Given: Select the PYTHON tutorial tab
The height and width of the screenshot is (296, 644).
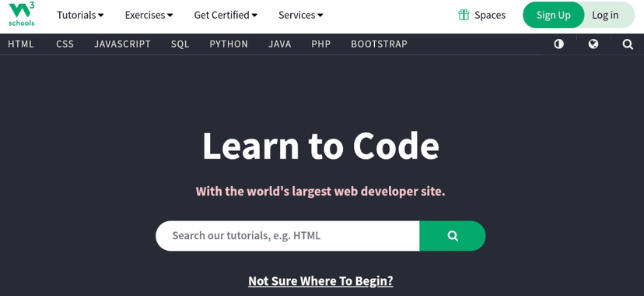Looking at the screenshot, I should 229,44.
